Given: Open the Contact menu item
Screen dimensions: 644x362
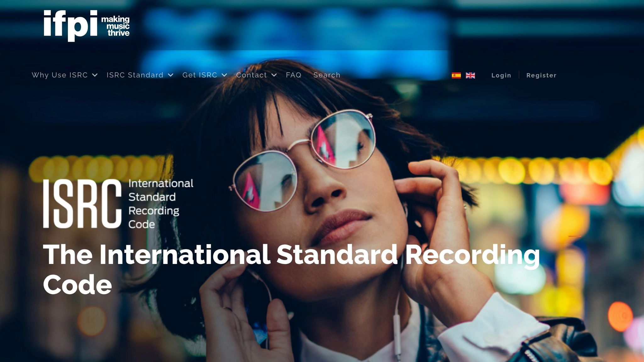Looking at the screenshot, I should [252, 75].
